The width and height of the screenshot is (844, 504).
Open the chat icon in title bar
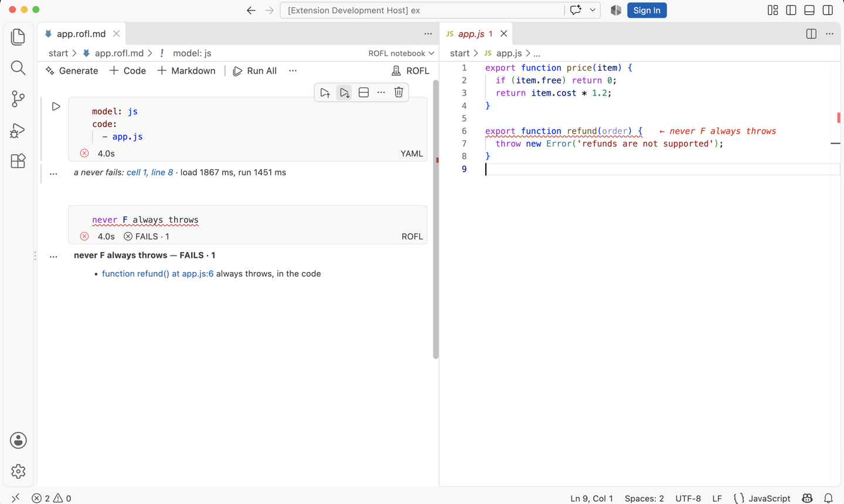[x=576, y=10]
